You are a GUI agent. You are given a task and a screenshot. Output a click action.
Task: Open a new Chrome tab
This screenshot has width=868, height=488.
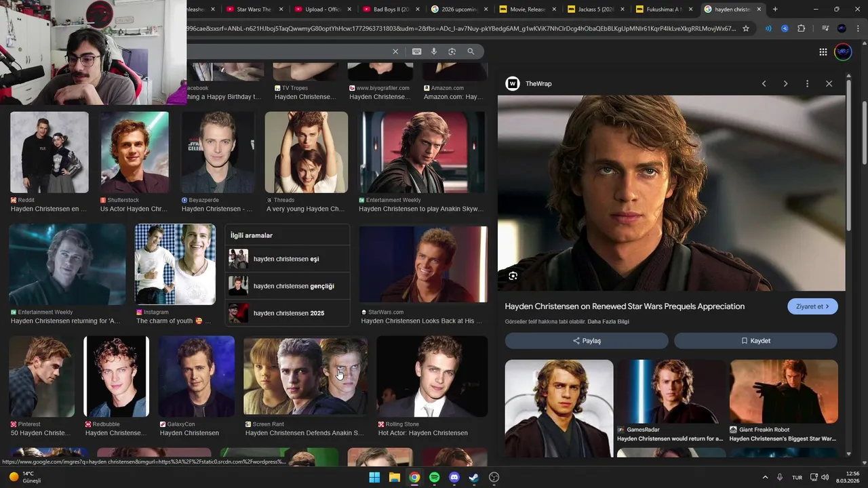(x=775, y=9)
